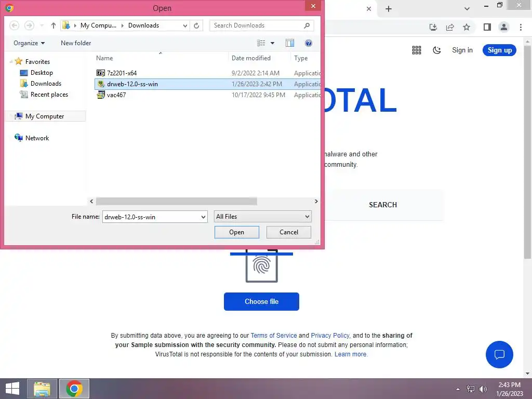The image size is (532, 399).
Task: Click Chrome install app icon
Action: pos(433,27)
